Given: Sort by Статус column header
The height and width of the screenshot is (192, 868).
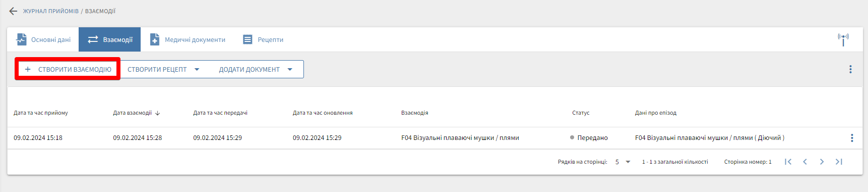Looking at the screenshot, I should point(581,113).
